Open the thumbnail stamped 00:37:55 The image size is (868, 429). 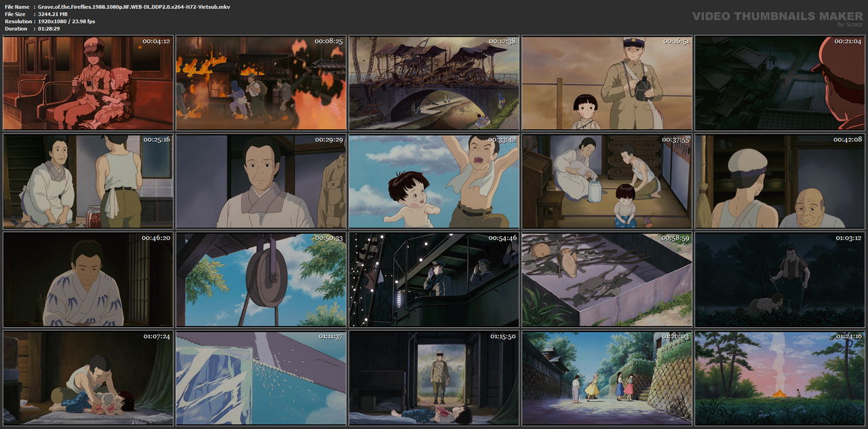[607, 181]
